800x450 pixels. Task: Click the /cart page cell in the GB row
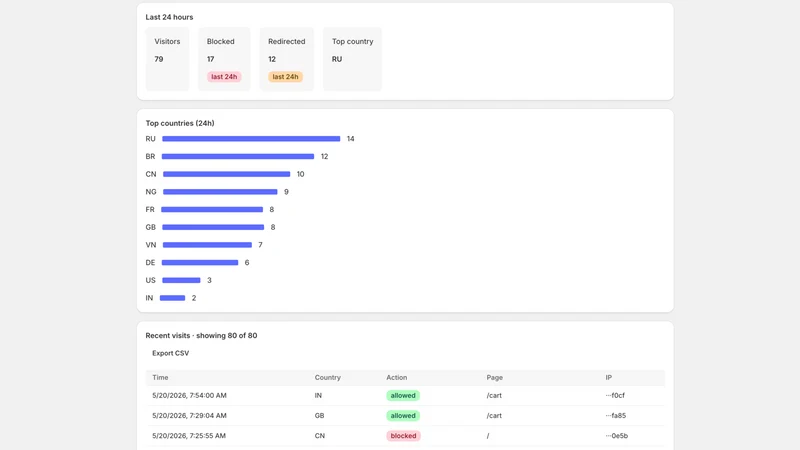click(494, 416)
